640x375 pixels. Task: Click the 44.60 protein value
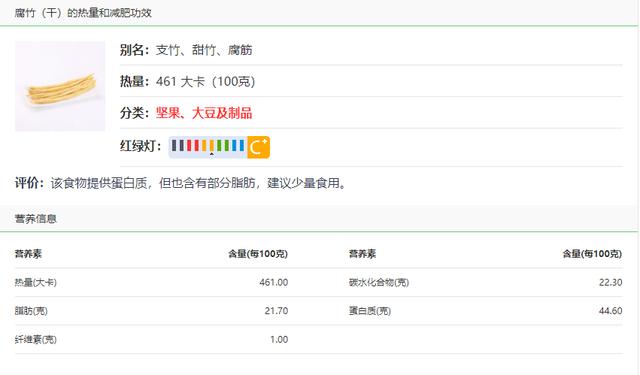610,311
